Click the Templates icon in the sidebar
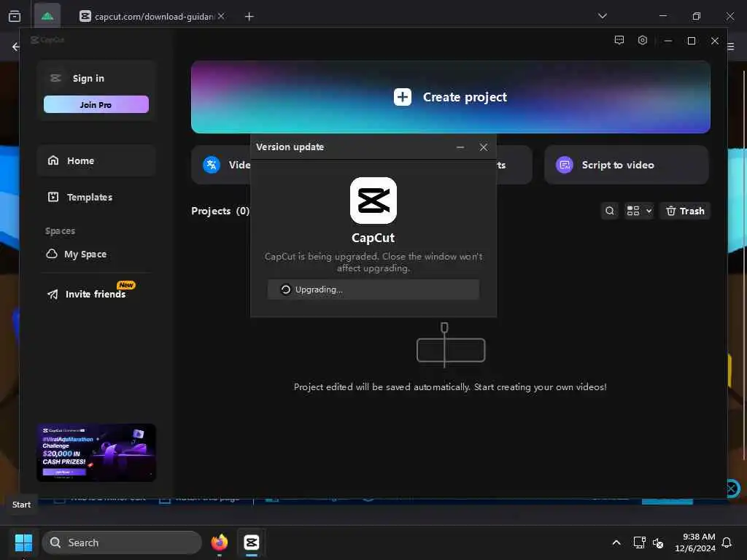Image resolution: width=747 pixels, height=560 pixels. coord(53,197)
